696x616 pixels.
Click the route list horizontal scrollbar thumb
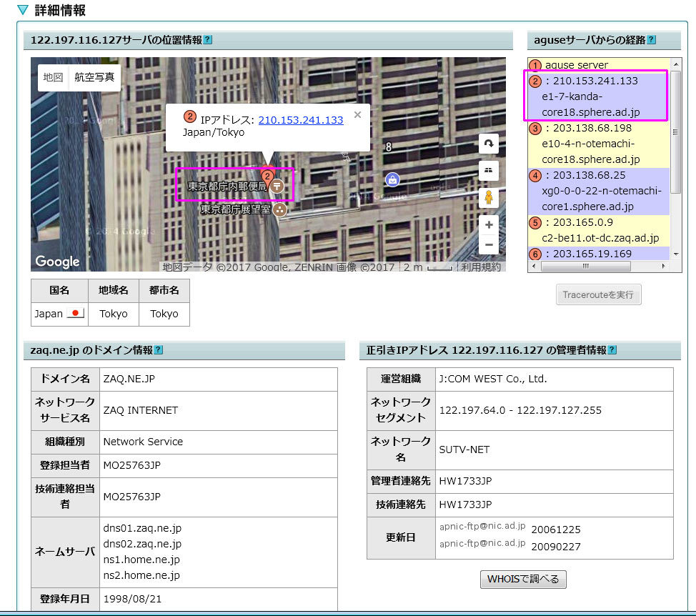pos(586,267)
